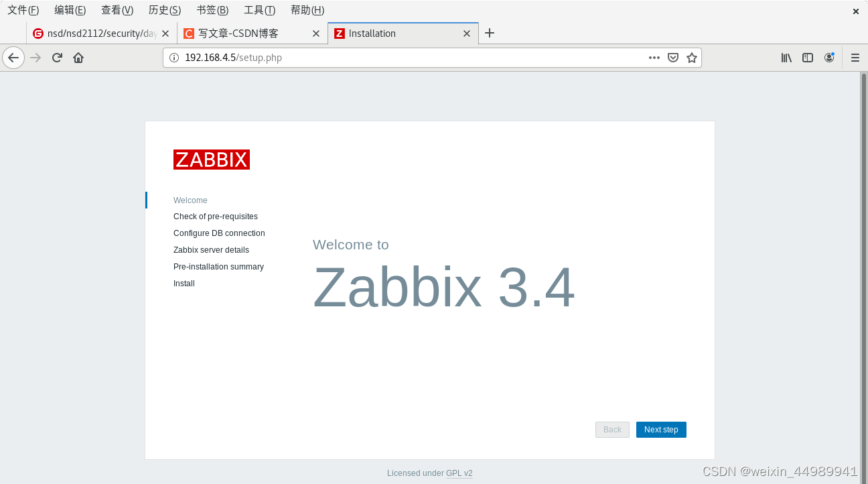Open the 帮助(H) menu
Image resolution: width=868 pixels, height=484 pixels.
(x=307, y=10)
